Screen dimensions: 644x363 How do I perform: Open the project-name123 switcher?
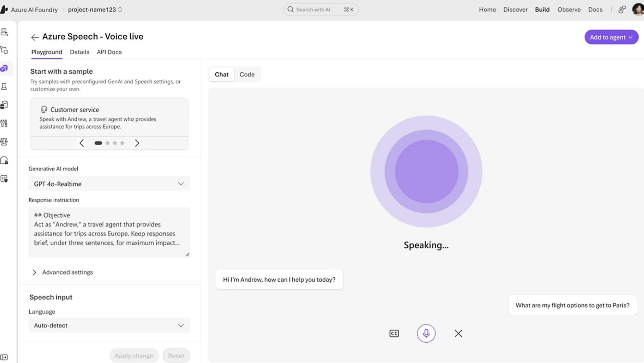coord(95,10)
